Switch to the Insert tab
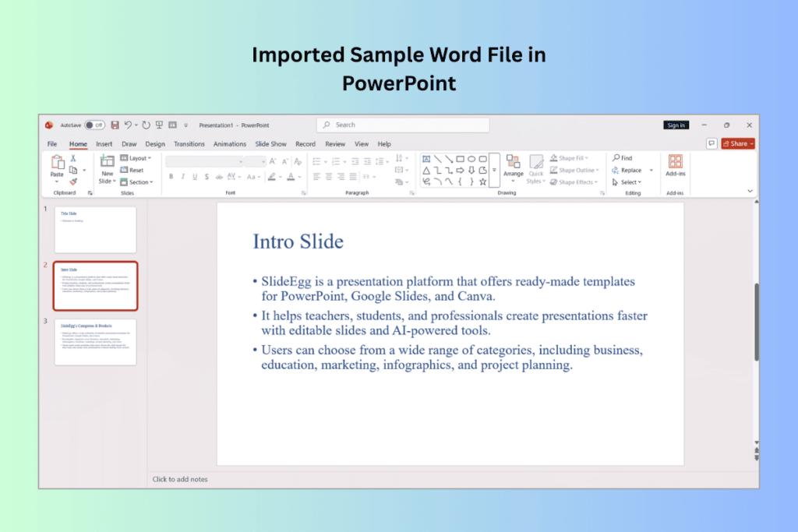Viewport: 798px width, 532px height. click(104, 144)
